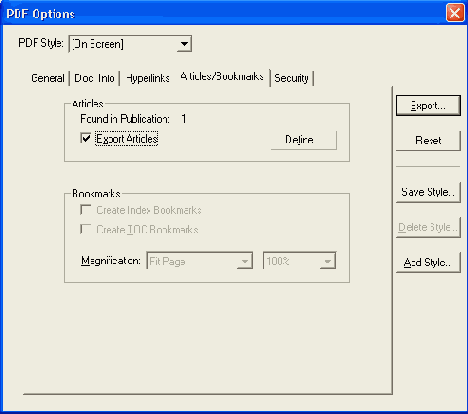The width and height of the screenshot is (468, 414).
Task: Click the Export Articles label text
Action: (127, 139)
